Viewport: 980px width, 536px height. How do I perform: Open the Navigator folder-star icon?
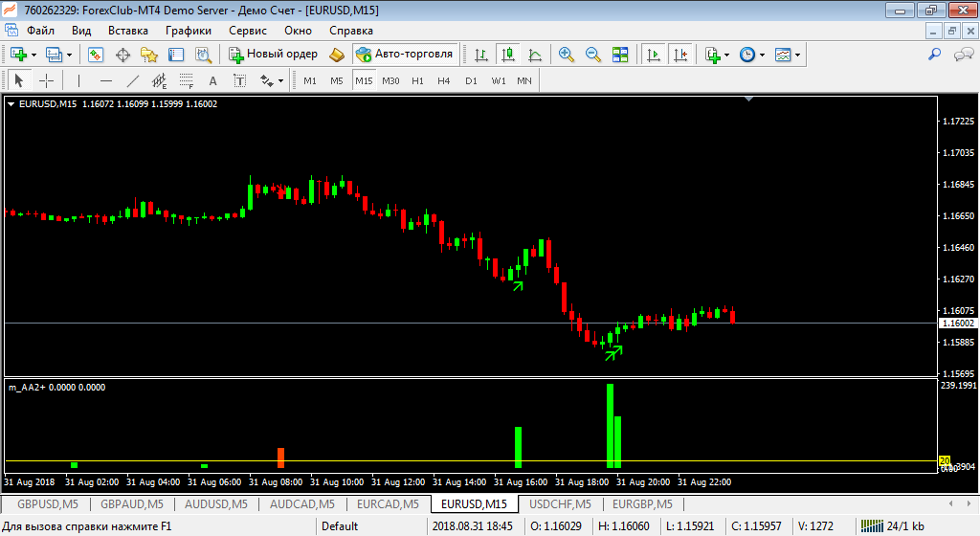[149, 55]
